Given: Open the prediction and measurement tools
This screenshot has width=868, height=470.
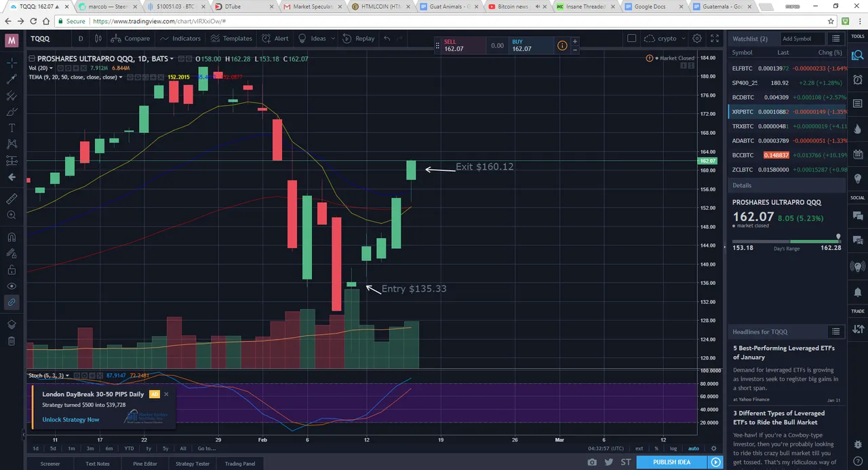Looking at the screenshot, I should pyautogui.click(x=12, y=161).
